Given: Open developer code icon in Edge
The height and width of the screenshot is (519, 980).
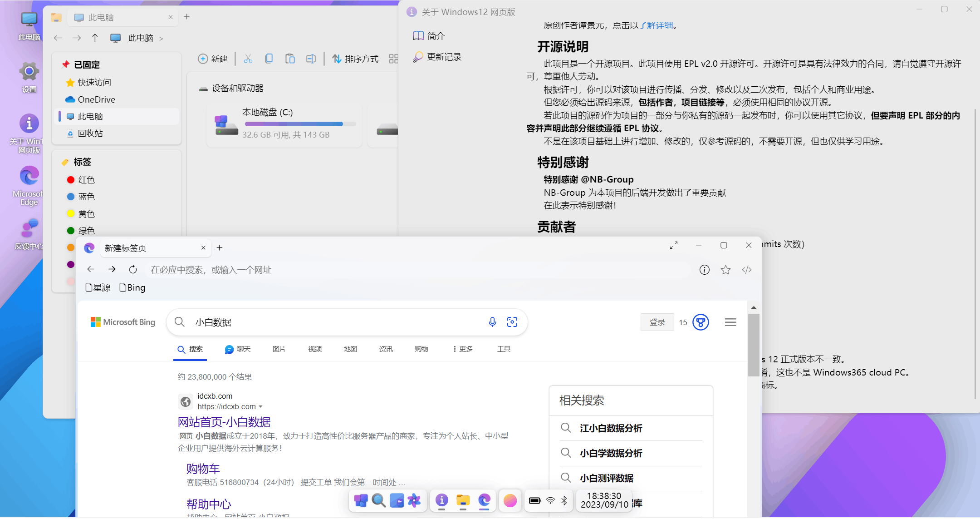Looking at the screenshot, I should [x=747, y=270].
